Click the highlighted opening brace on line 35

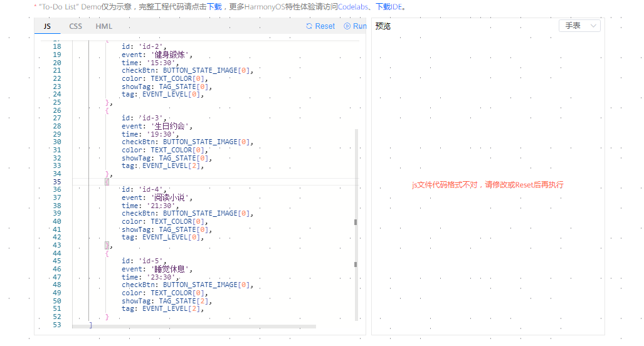click(x=107, y=182)
